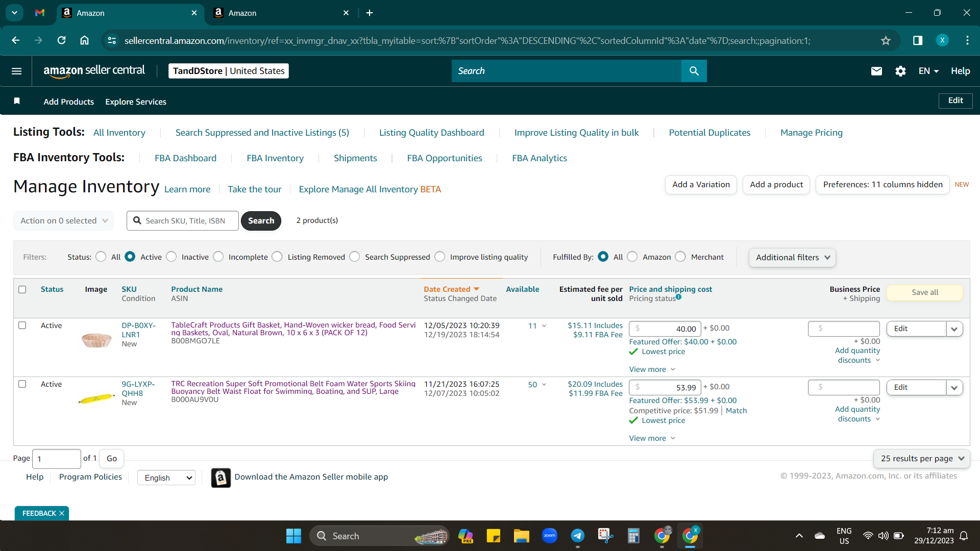Expand the Additional filters dropdown
This screenshot has height=551, width=980.
(792, 257)
